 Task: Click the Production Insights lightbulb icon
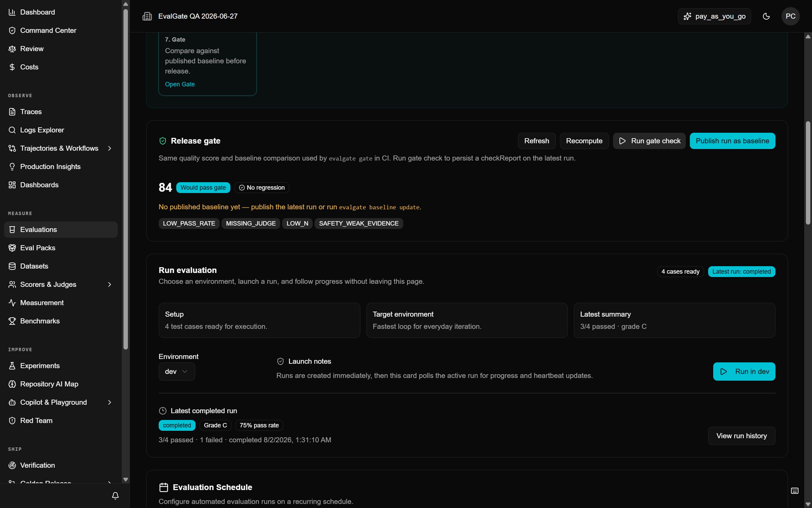pos(12,167)
